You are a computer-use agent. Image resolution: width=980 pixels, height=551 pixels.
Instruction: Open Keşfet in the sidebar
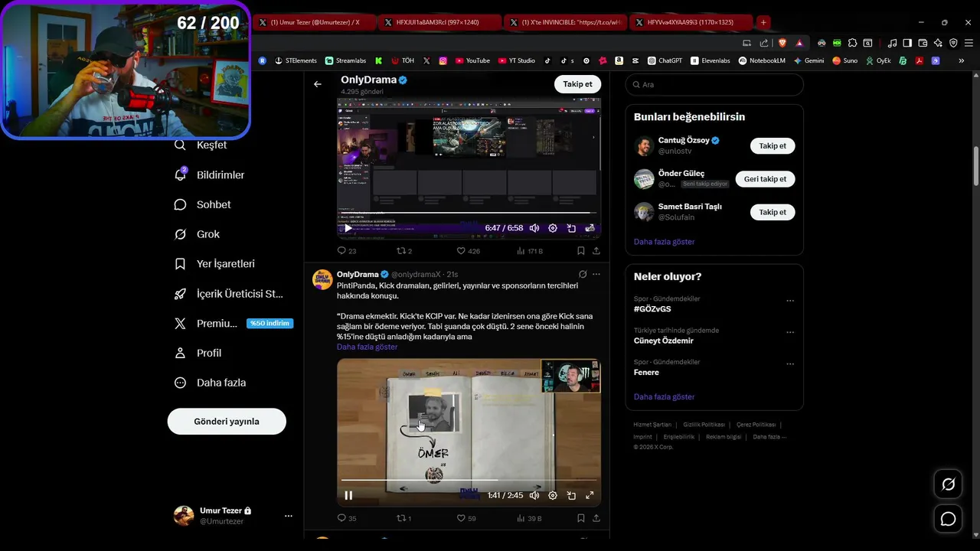coord(201,145)
